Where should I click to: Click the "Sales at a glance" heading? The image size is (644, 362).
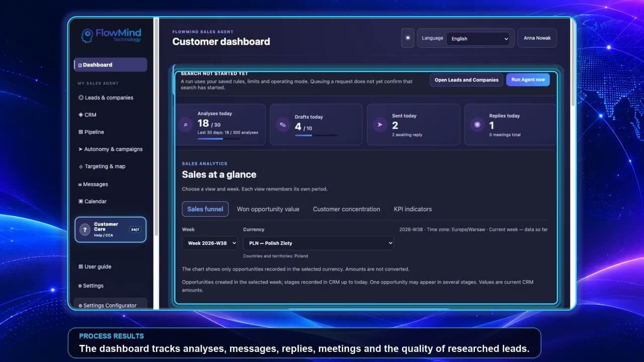(219, 174)
